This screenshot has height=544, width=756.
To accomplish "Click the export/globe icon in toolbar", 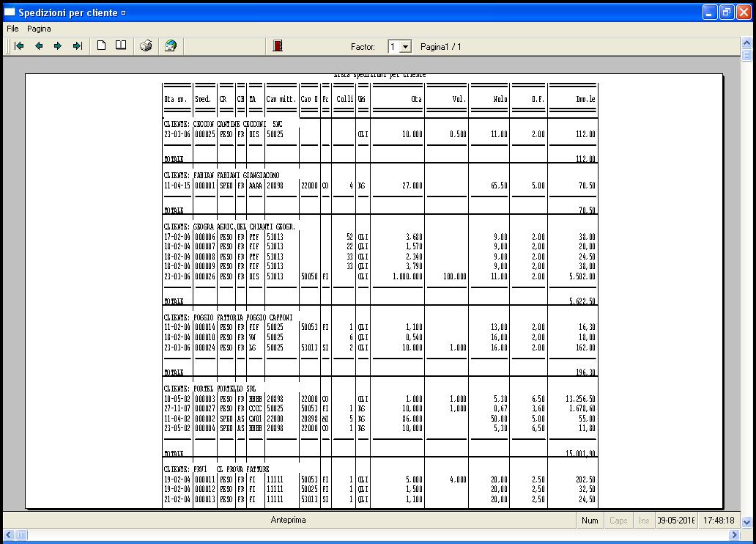I will click(170, 46).
